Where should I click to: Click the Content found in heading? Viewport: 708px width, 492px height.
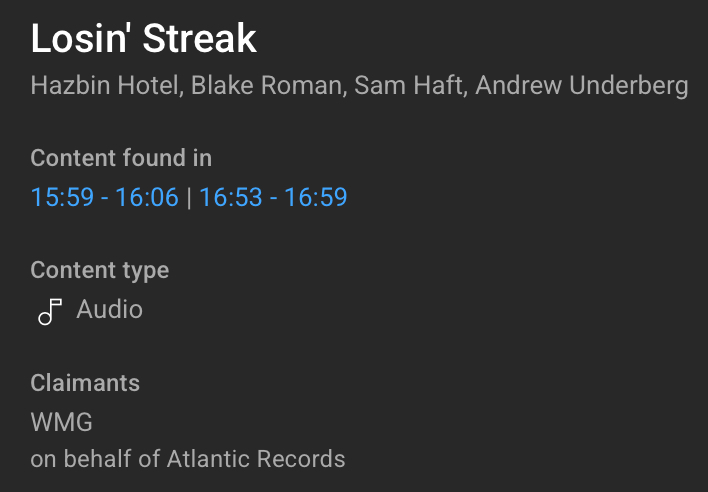[121, 158]
